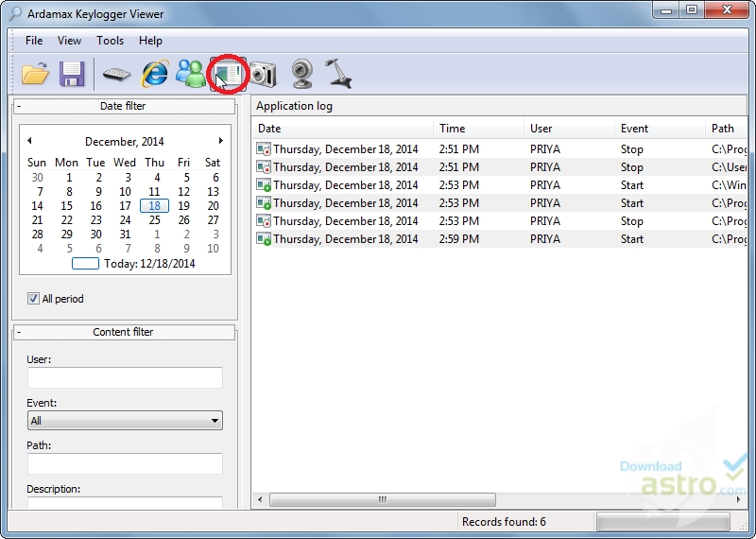Sort by the Event column header
Screen dimensions: 756x539
660,129
